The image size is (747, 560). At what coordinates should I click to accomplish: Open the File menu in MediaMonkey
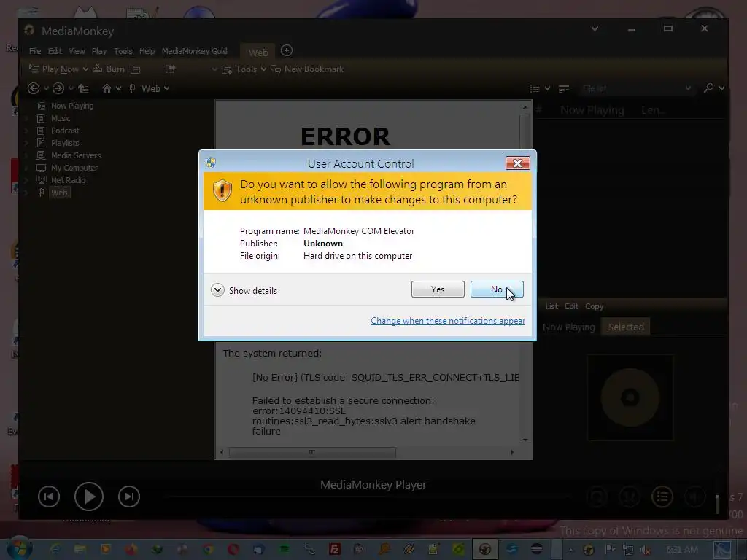point(35,51)
